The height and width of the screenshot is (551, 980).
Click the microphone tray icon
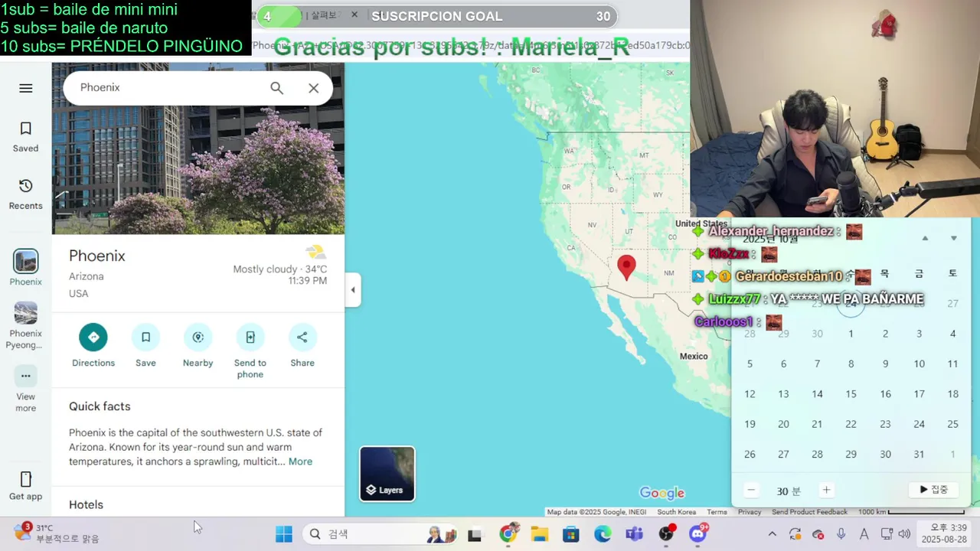pyautogui.click(x=841, y=534)
